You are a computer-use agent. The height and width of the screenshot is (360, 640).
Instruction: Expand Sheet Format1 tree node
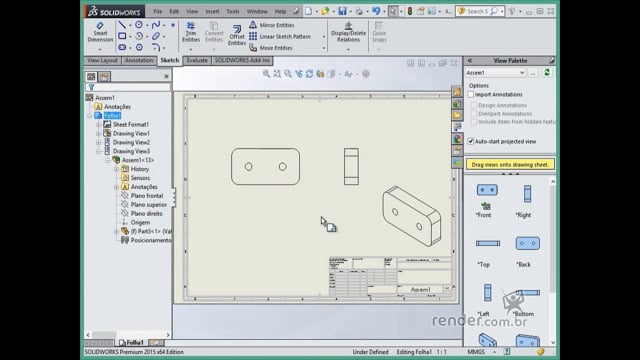click(98, 124)
